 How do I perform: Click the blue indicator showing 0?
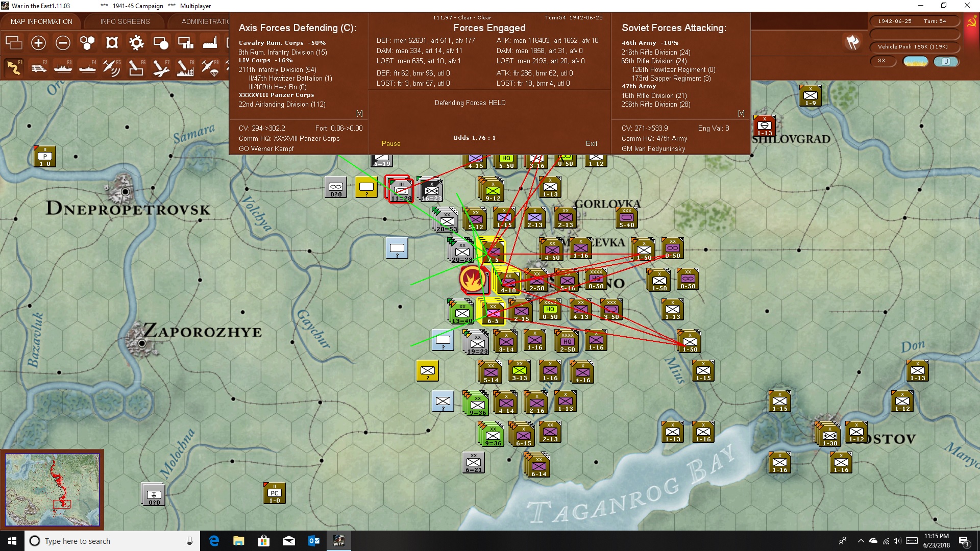point(946,61)
